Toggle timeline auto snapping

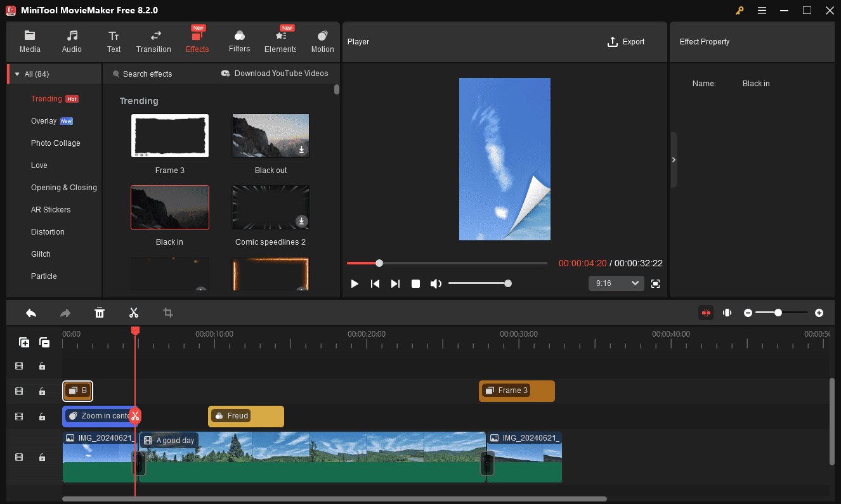(706, 313)
